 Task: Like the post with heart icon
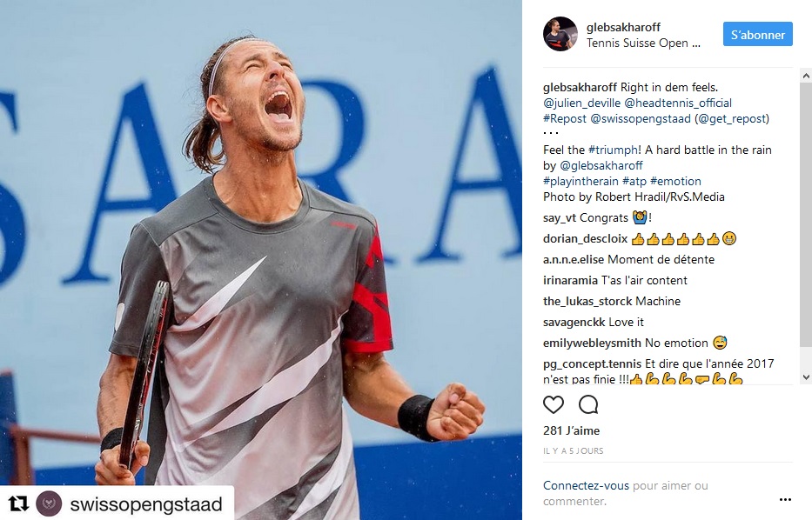pyautogui.click(x=553, y=404)
